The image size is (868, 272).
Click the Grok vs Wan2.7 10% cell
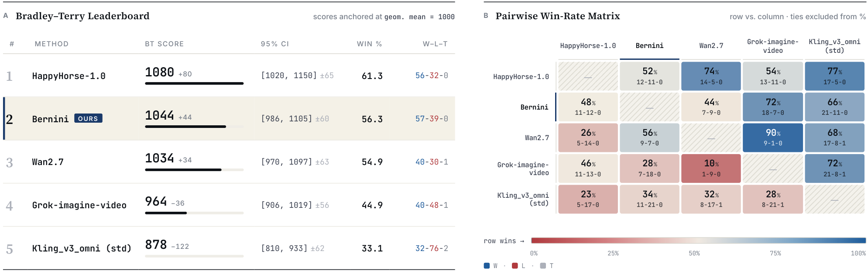[711, 168]
